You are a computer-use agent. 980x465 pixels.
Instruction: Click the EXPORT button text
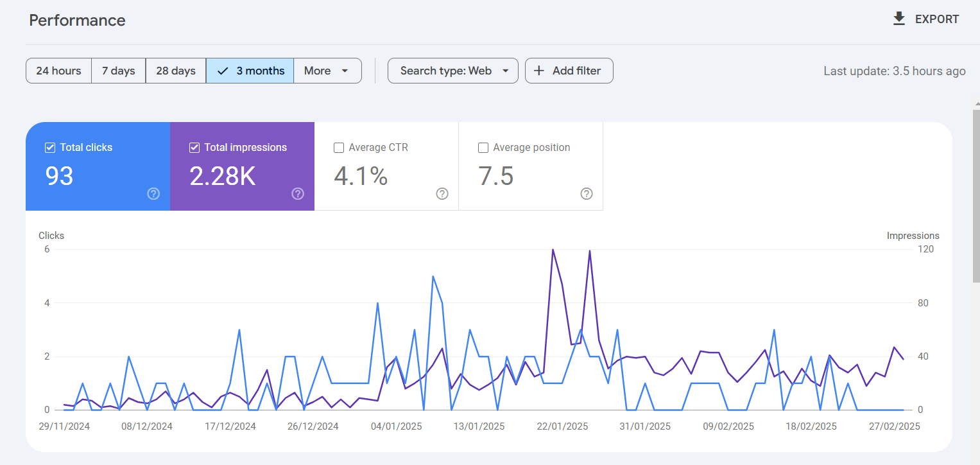click(x=936, y=19)
